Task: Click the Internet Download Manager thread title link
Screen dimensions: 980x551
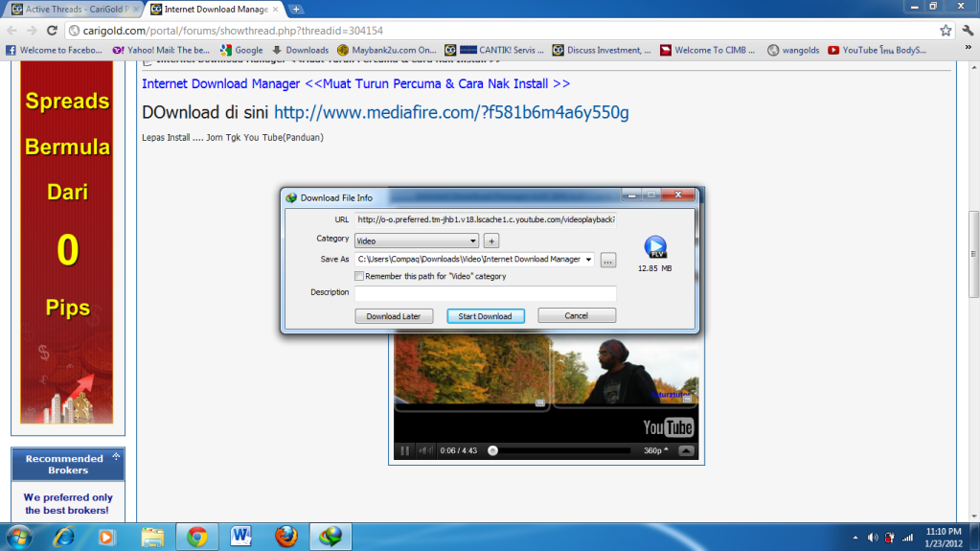Action: coord(355,83)
